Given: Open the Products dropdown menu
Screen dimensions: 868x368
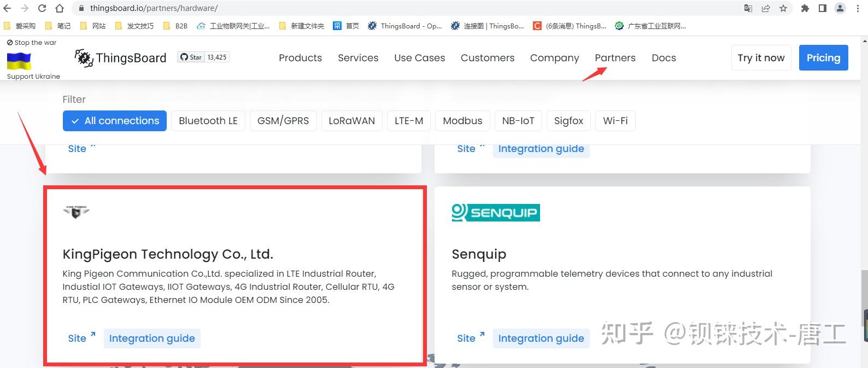Looking at the screenshot, I should coord(300,58).
